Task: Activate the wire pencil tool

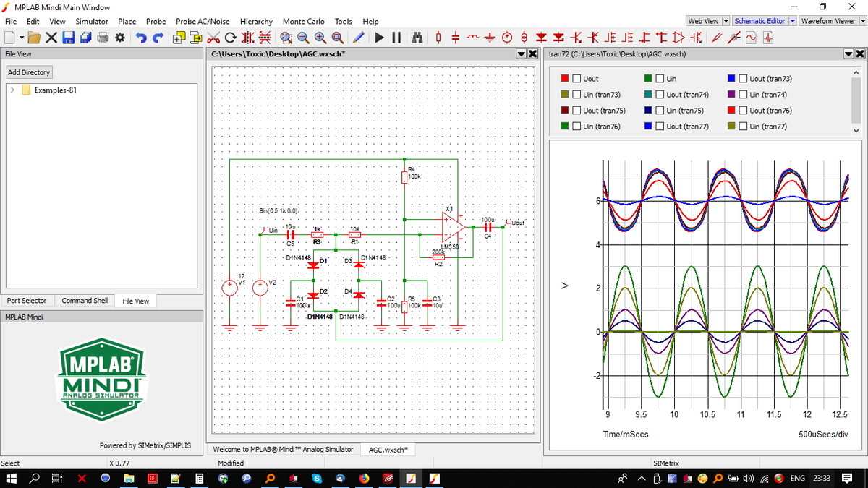Action: pyautogui.click(x=359, y=38)
